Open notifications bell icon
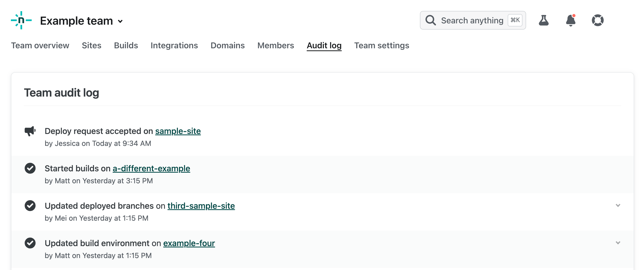The width and height of the screenshot is (644, 270). [571, 20]
